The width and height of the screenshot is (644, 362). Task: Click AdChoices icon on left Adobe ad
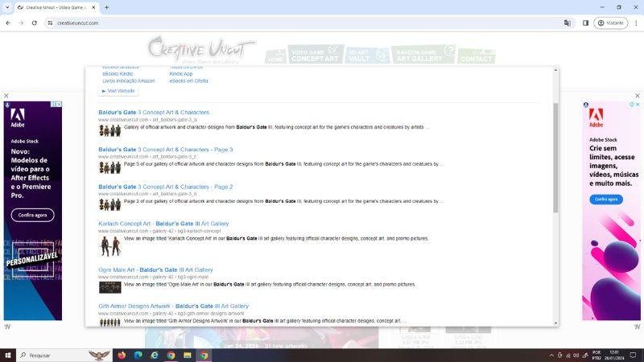(53, 105)
